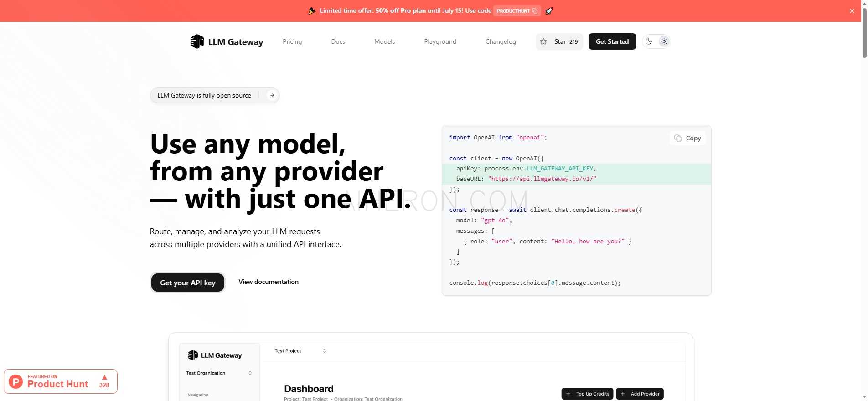Open the Featured on Product Hunt badge
Image resolution: width=868 pixels, height=401 pixels.
click(x=61, y=381)
